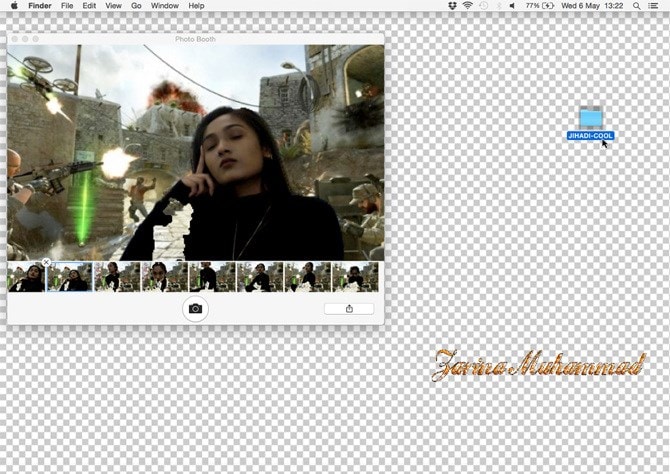Click the Time Machine clock icon
The width and height of the screenshot is (670, 474).
tap(483, 6)
